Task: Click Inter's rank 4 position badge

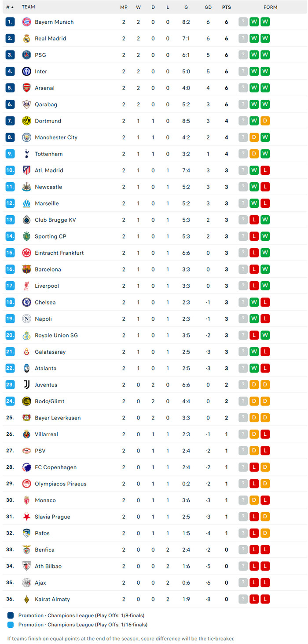Action: 10,72
